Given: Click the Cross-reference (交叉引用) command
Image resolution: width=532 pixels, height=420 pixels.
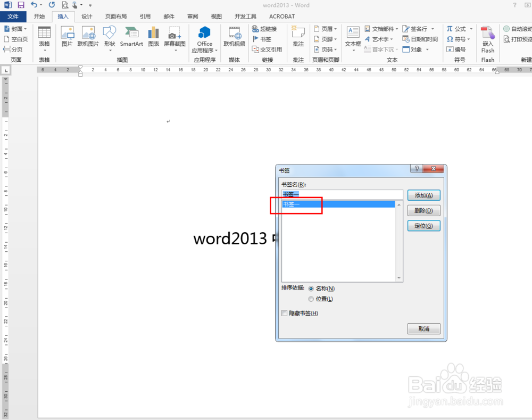Looking at the screenshot, I should [x=267, y=49].
